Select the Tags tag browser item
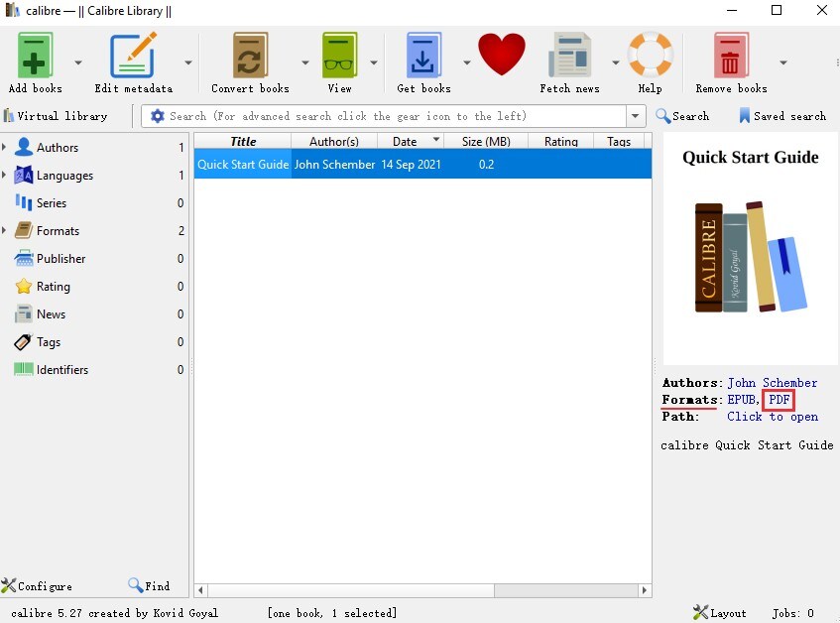This screenshot has width=840, height=623. click(x=49, y=342)
